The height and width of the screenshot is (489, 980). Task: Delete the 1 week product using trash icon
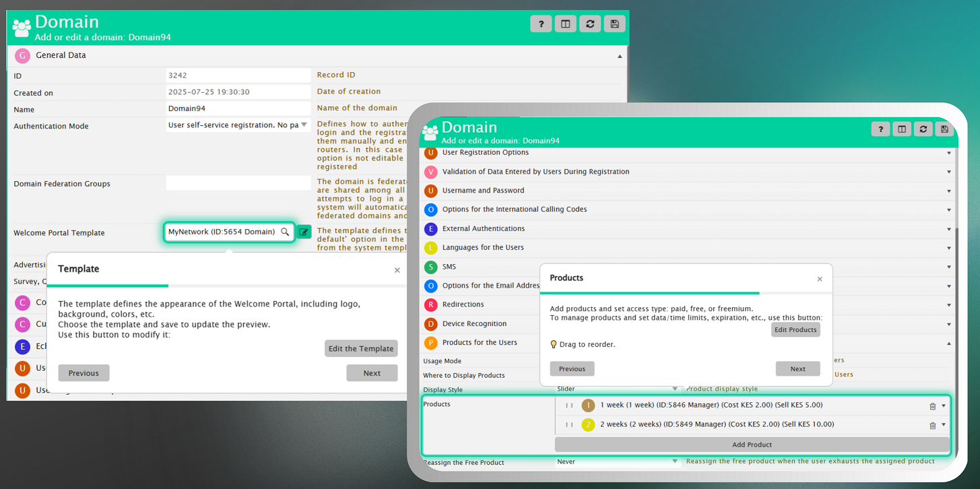click(x=932, y=406)
